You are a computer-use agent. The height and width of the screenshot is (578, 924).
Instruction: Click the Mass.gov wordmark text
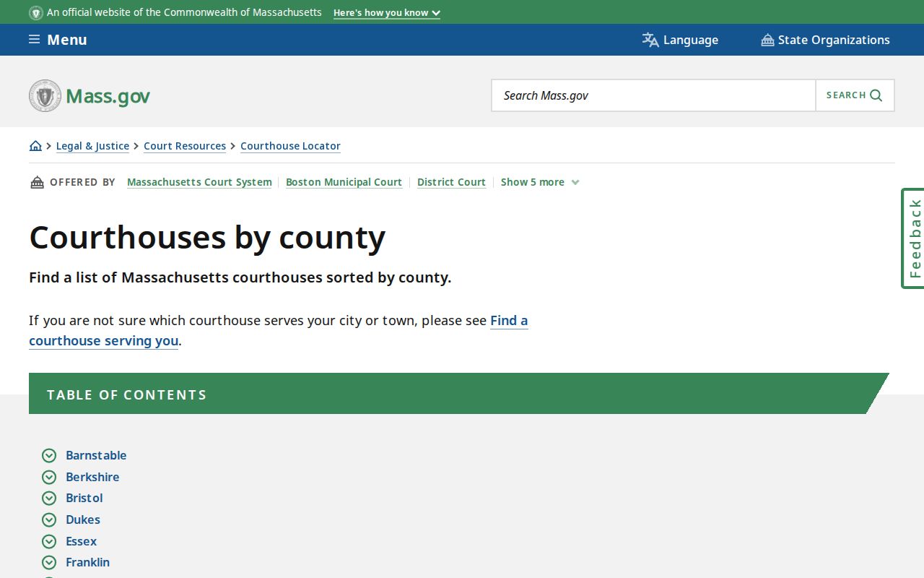[108, 96]
